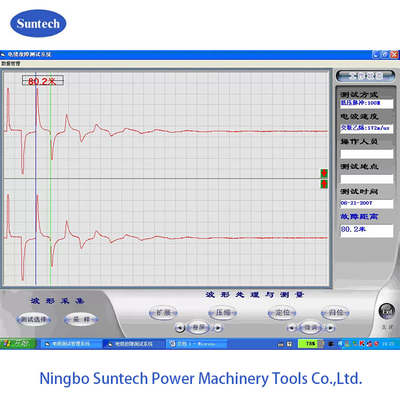The width and height of the screenshot is (400, 400).
Task: Click the app icon in the title bar
Action: [3, 54]
